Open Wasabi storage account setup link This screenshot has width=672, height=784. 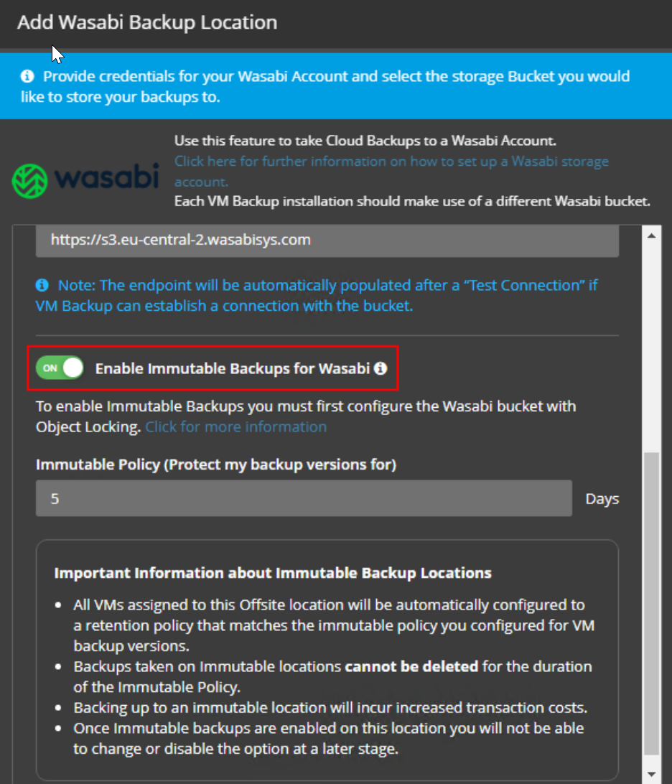(x=391, y=162)
